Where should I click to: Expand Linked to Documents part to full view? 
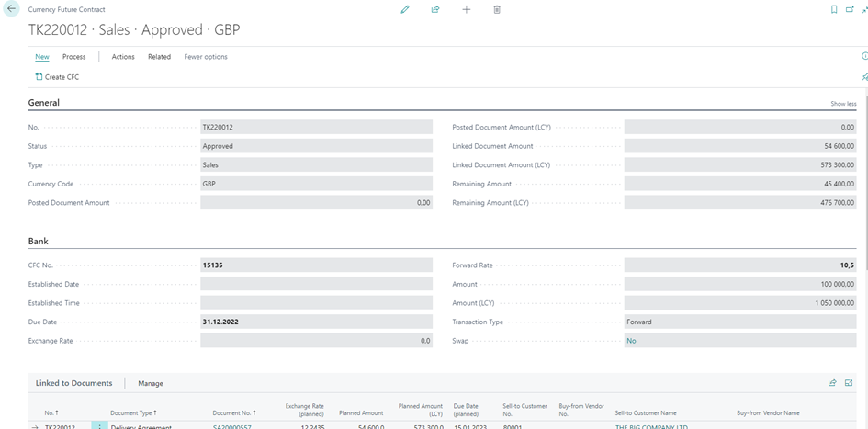pyautogui.click(x=849, y=383)
